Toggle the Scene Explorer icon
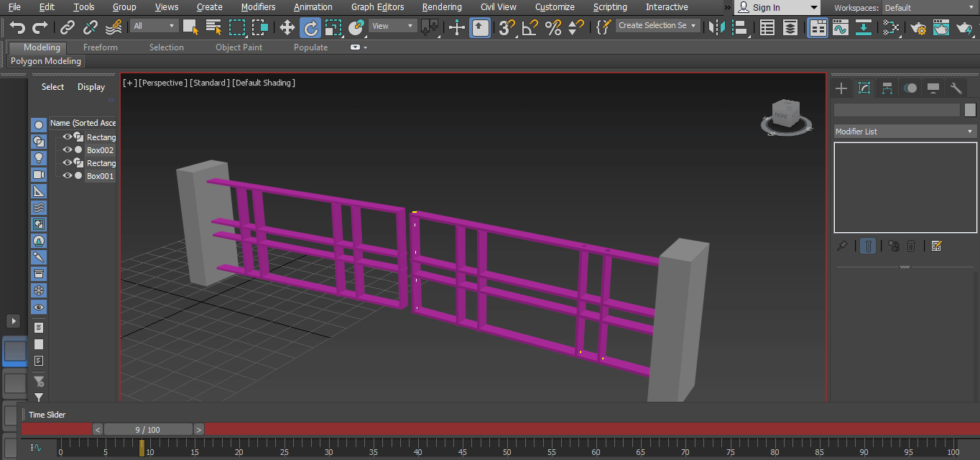Image resolution: width=980 pixels, height=460 pixels. (767, 27)
